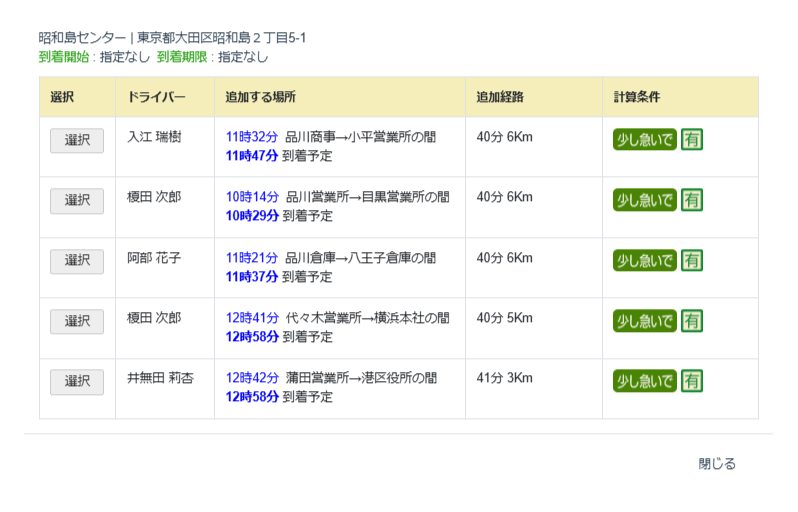This screenshot has height=512, width=798.
Task: Select driver 井無田 莉杏
Action: coord(77,382)
